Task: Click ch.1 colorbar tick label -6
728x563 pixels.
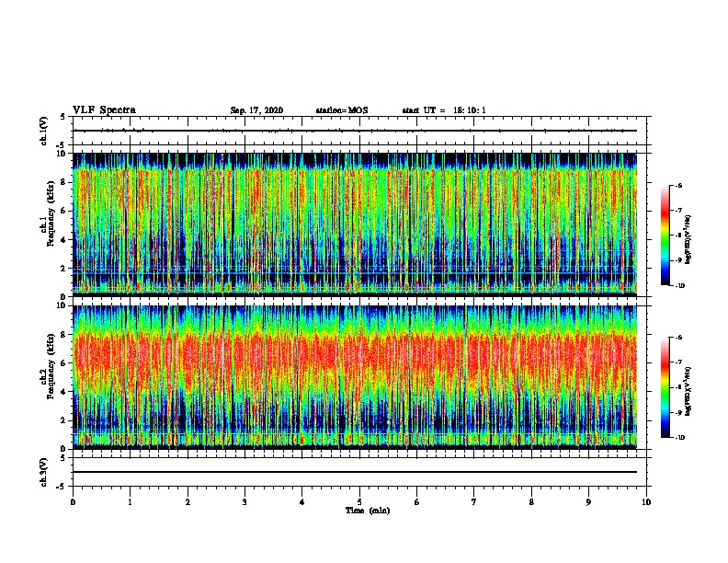Action: pos(679,186)
